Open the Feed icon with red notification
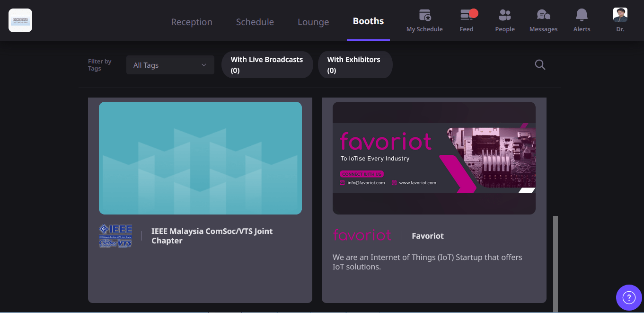 point(468,15)
